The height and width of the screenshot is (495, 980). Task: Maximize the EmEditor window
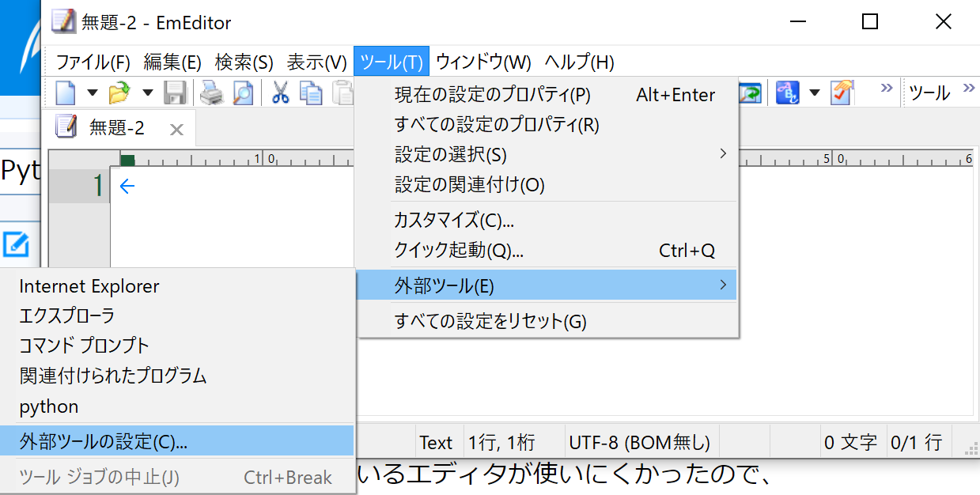870,22
